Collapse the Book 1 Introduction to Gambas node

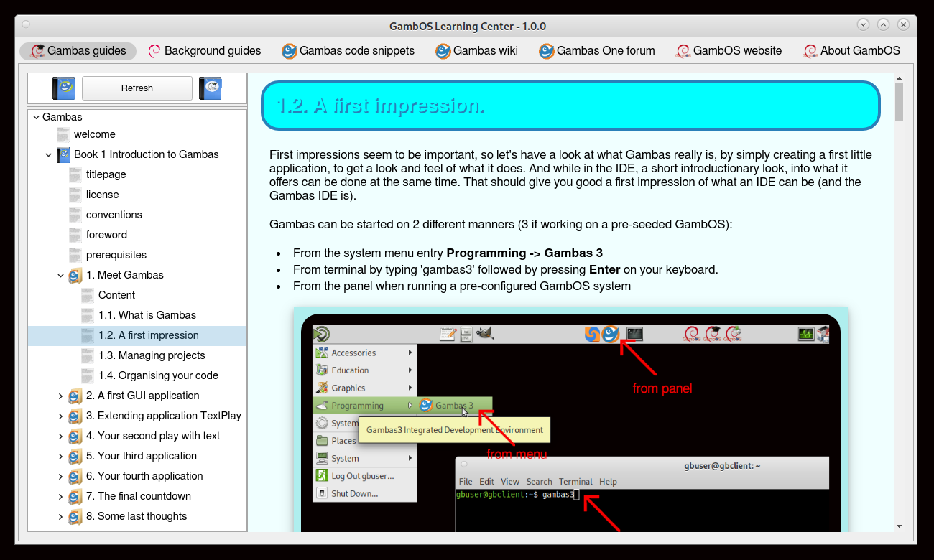pos(48,154)
